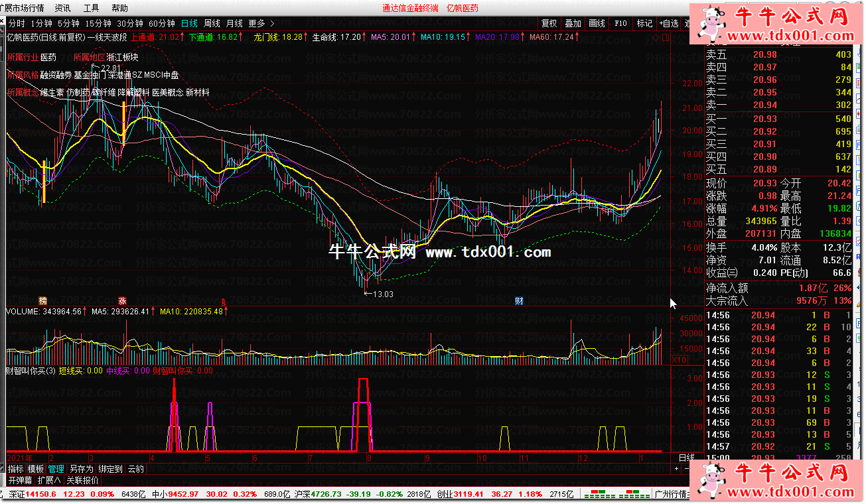The image size is (866, 504).
Task: Select the 月线 monthly period
Action: [234, 23]
